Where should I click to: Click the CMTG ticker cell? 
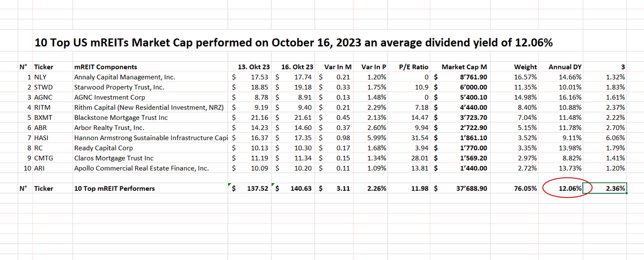(x=43, y=158)
